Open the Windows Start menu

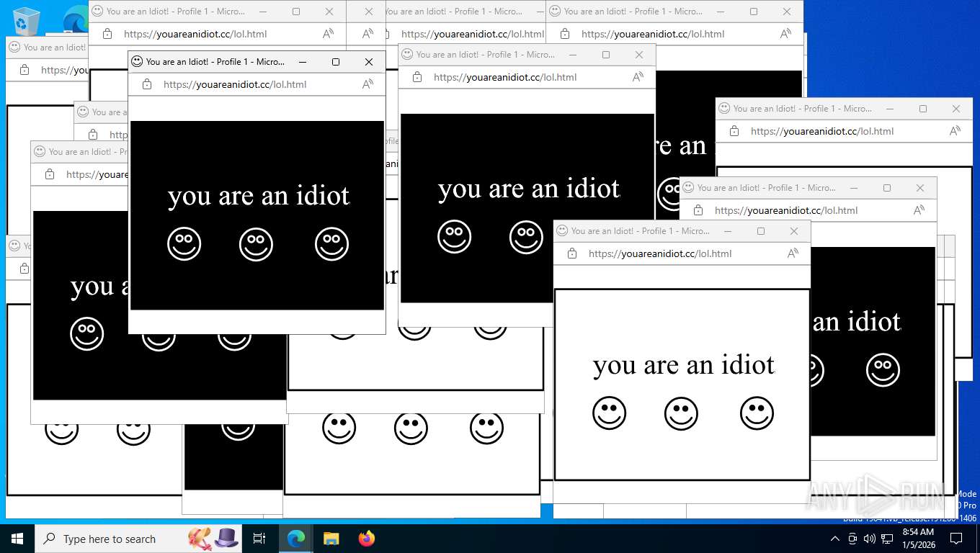[17, 539]
